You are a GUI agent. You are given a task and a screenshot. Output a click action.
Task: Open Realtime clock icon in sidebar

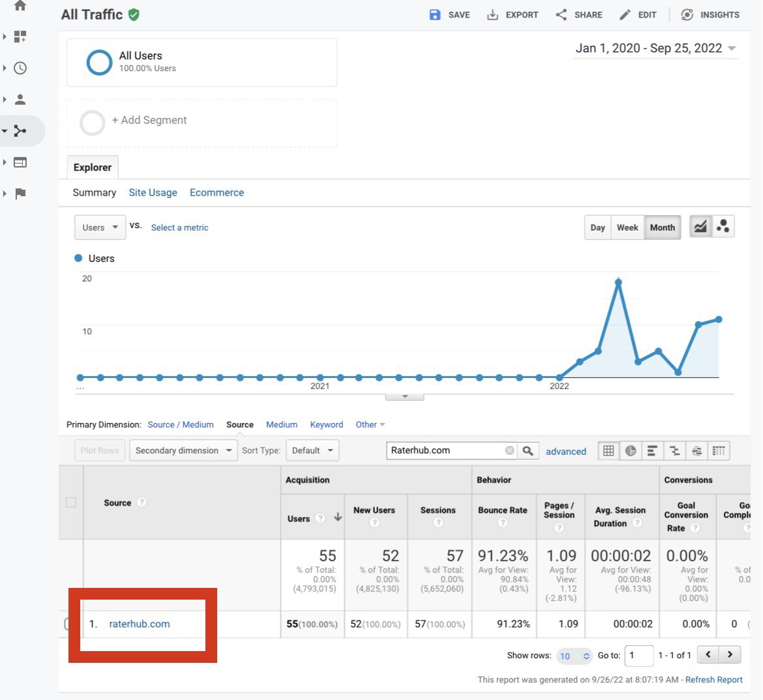click(20, 68)
